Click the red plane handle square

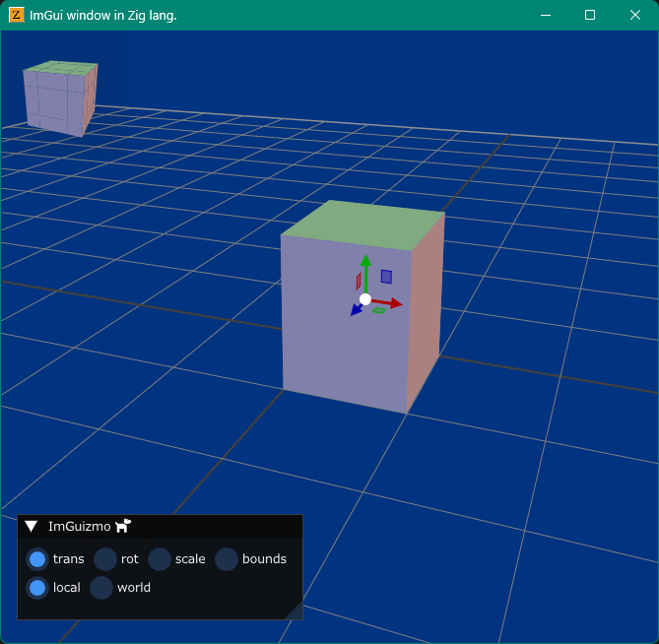click(x=359, y=281)
